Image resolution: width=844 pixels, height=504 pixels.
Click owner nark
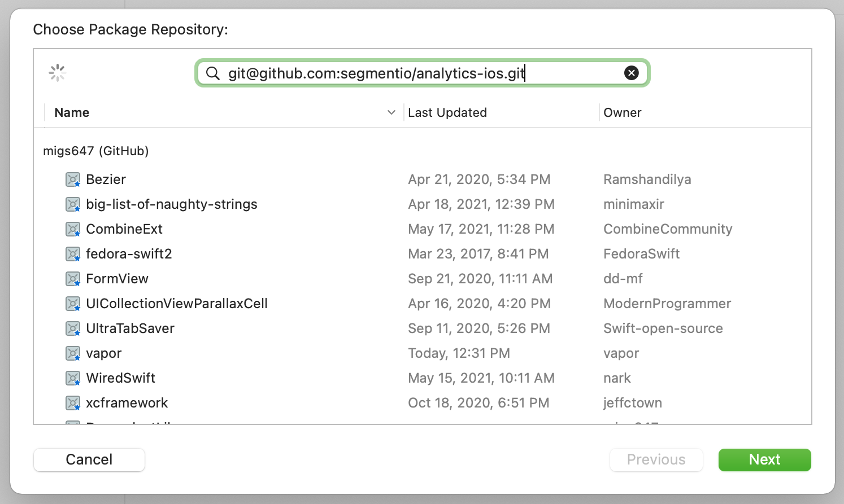617,378
